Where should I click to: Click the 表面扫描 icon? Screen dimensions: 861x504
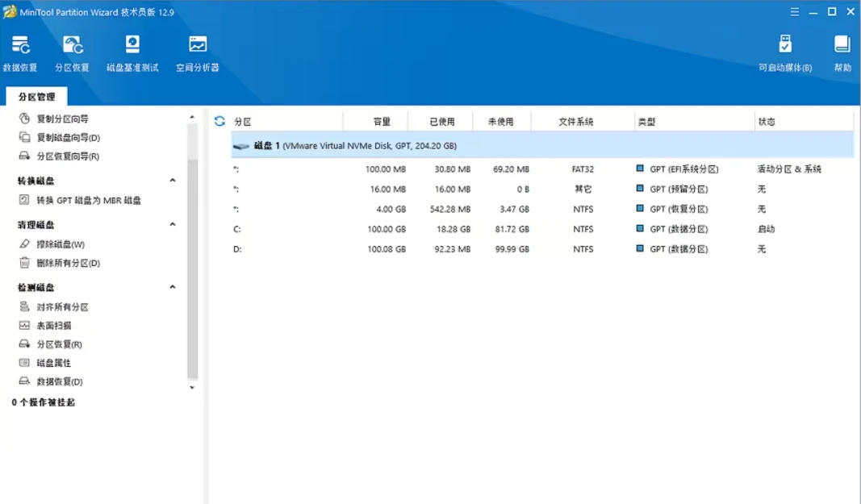[x=24, y=325]
